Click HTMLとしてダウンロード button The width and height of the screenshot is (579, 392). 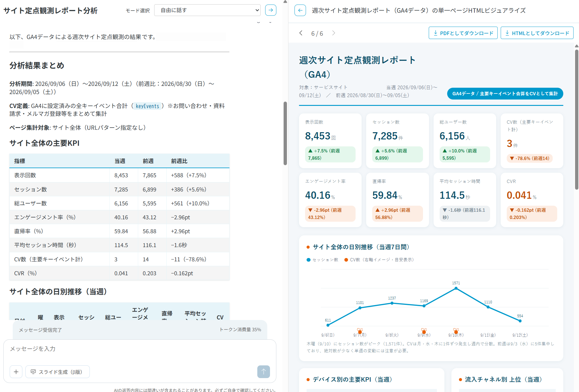pyautogui.click(x=537, y=33)
